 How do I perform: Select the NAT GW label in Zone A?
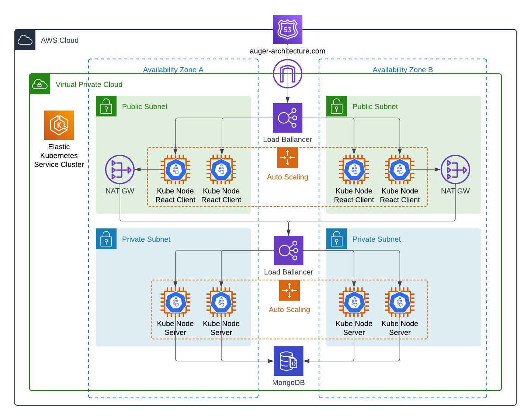point(120,191)
